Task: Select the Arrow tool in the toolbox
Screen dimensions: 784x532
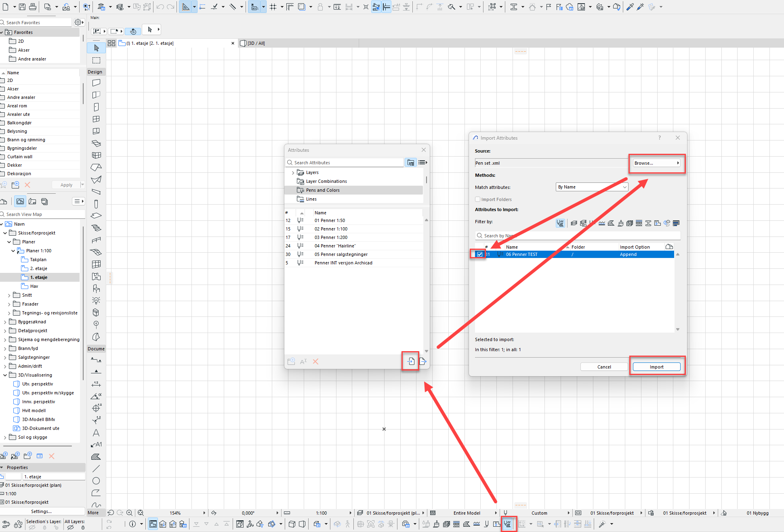Action: (96, 48)
